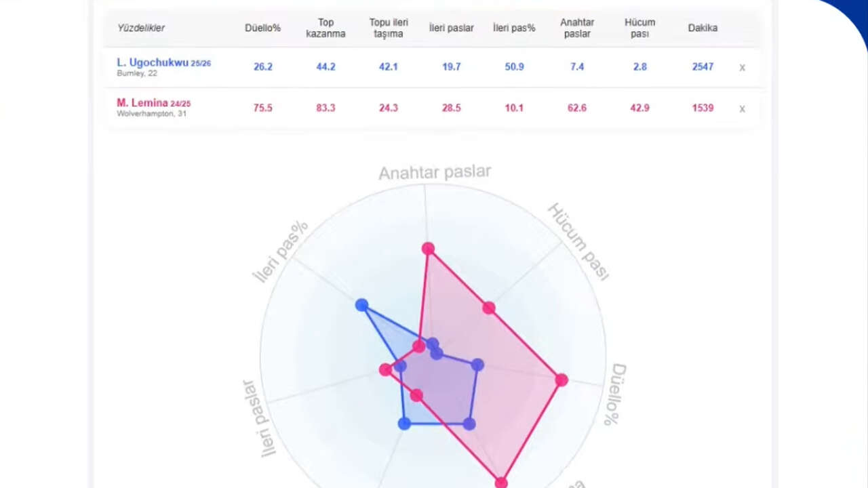Select the pink Anahtar paslar radar point
The height and width of the screenshot is (488, 868).
[428, 249]
